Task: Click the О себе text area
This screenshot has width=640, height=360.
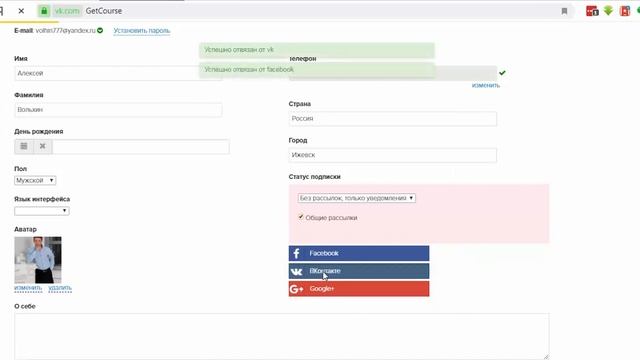Action: coord(282,336)
